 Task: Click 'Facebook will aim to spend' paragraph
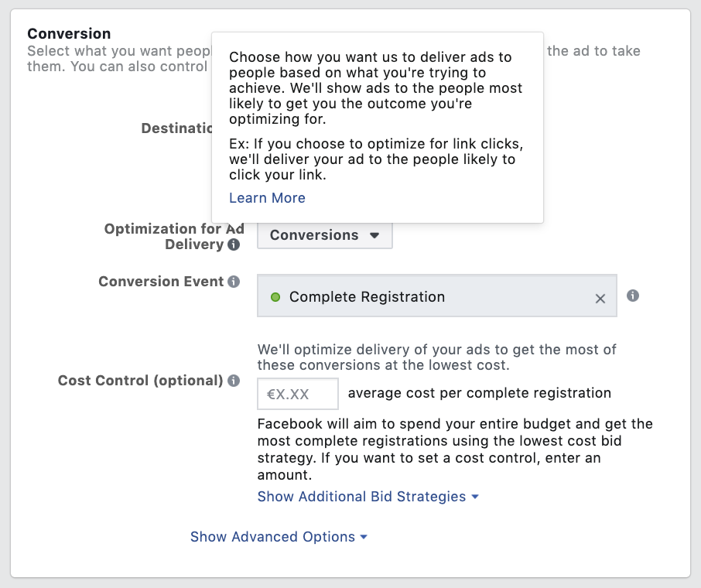tap(455, 450)
